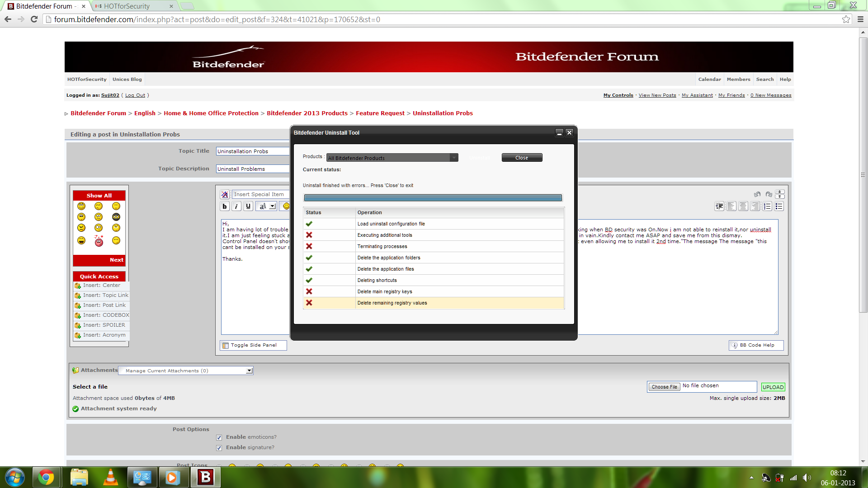868x488 pixels.
Task: Open the Manage Current Attachments dropdown
Action: coord(186,371)
